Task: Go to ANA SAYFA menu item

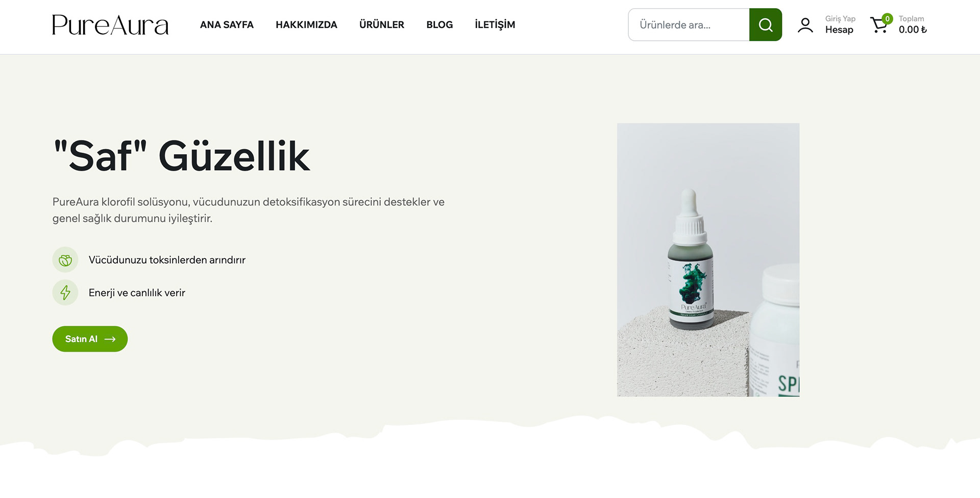Action: tap(227, 25)
